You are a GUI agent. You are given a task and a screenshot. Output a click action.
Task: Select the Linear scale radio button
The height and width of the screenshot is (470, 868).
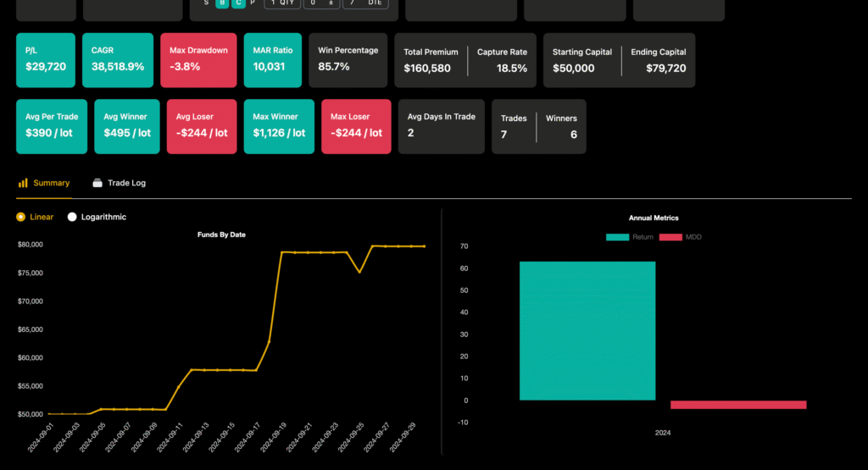(x=21, y=217)
